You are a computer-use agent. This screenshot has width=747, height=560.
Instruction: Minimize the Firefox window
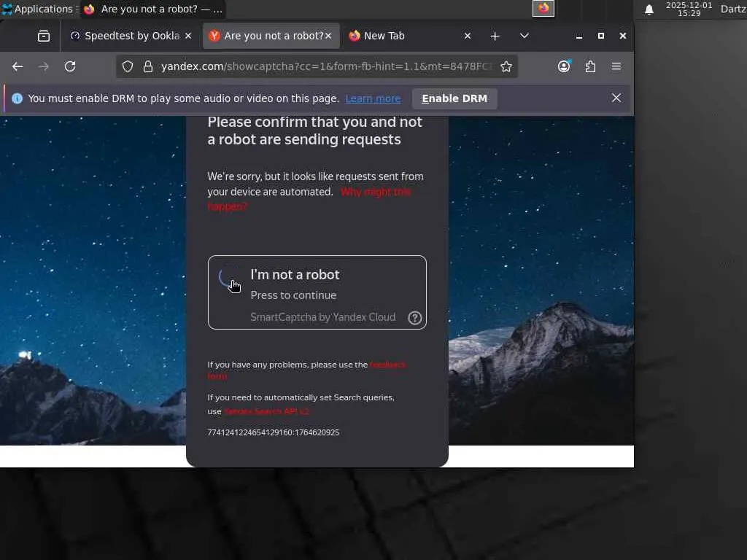[x=578, y=36]
